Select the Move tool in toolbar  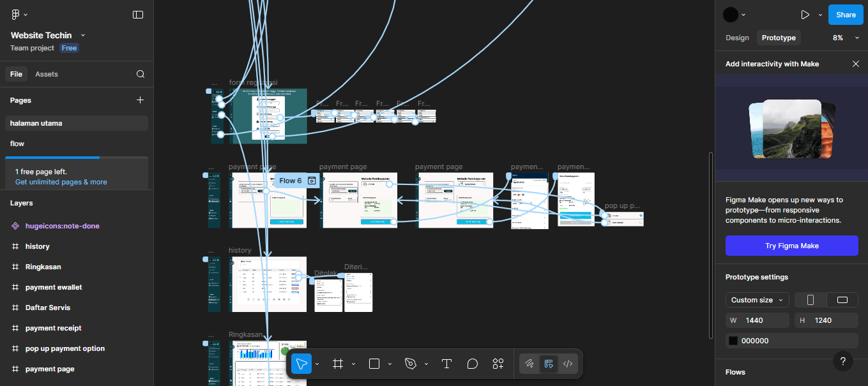click(301, 364)
